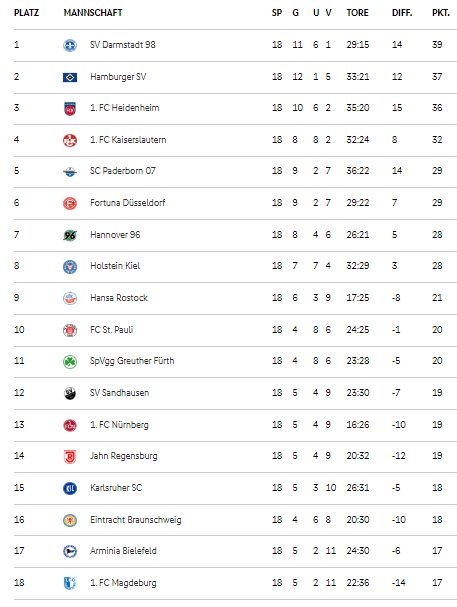Click the Jahn Regensburg team name
The width and height of the screenshot is (457, 607).
click(124, 456)
